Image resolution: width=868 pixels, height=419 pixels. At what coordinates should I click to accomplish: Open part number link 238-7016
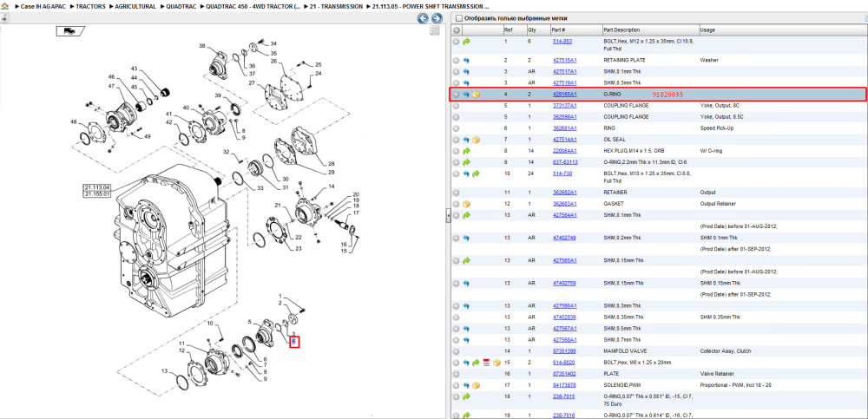(562, 416)
